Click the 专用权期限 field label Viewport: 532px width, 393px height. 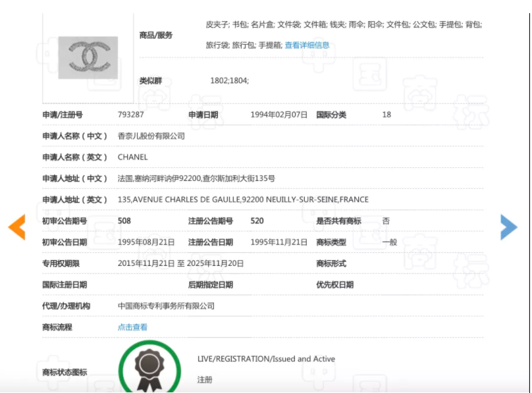coord(61,263)
